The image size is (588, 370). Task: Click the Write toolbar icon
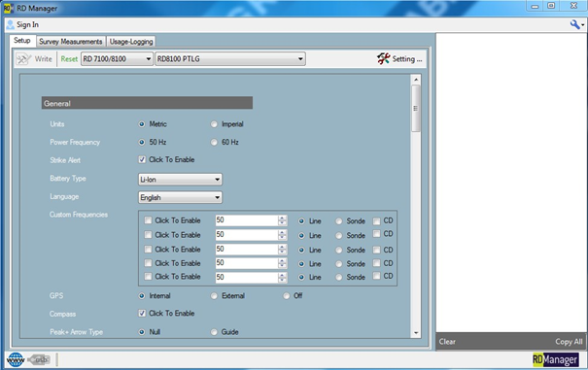click(23, 59)
